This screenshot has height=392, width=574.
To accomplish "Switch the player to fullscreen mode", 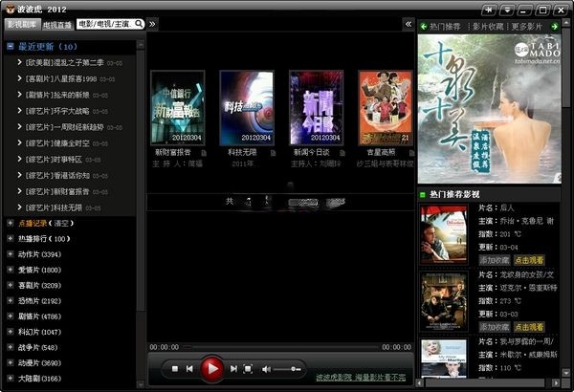I will pyautogui.click(x=248, y=369).
